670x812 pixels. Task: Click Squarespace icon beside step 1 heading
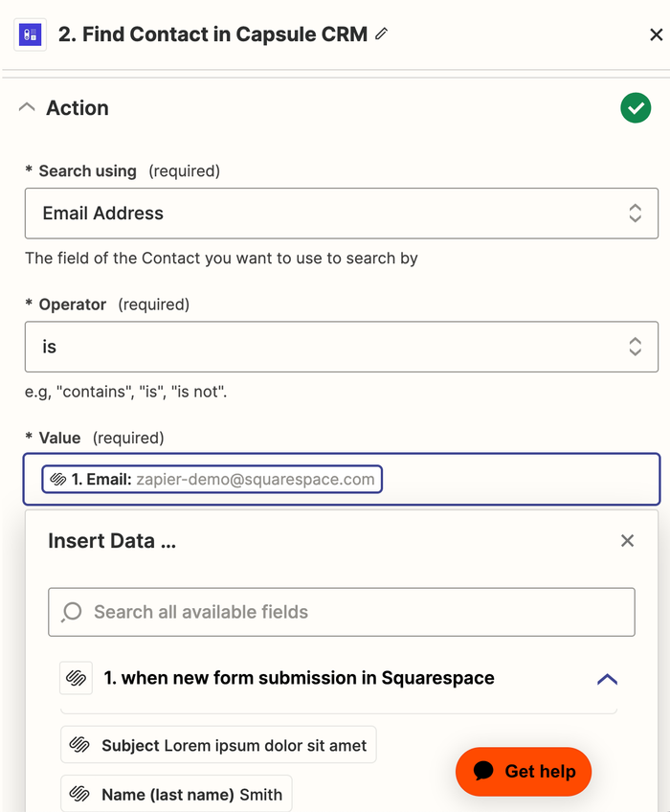pyautogui.click(x=77, y=677)
